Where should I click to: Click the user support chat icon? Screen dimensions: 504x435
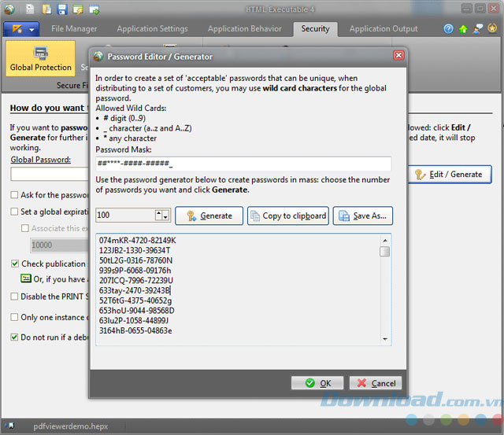coord(478,29)
